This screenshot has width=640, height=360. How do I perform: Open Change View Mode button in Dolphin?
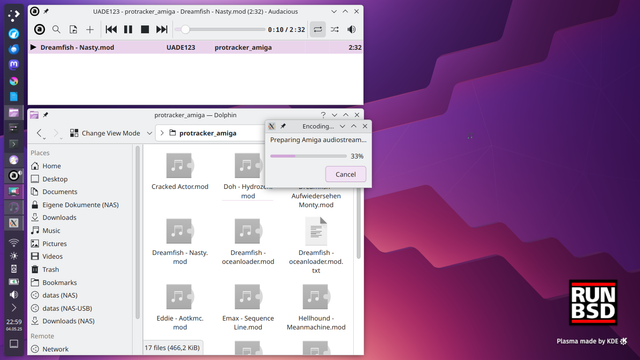click(105, 133)
